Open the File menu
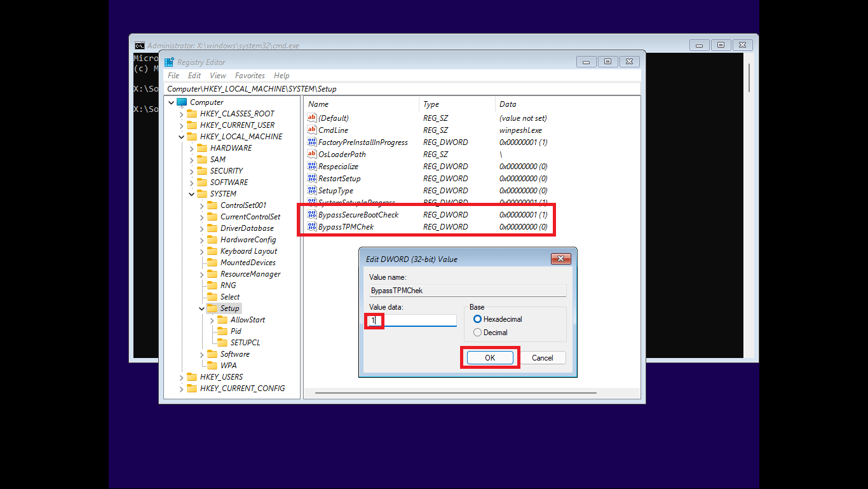868x489 pixels. [x=173, y=76]
